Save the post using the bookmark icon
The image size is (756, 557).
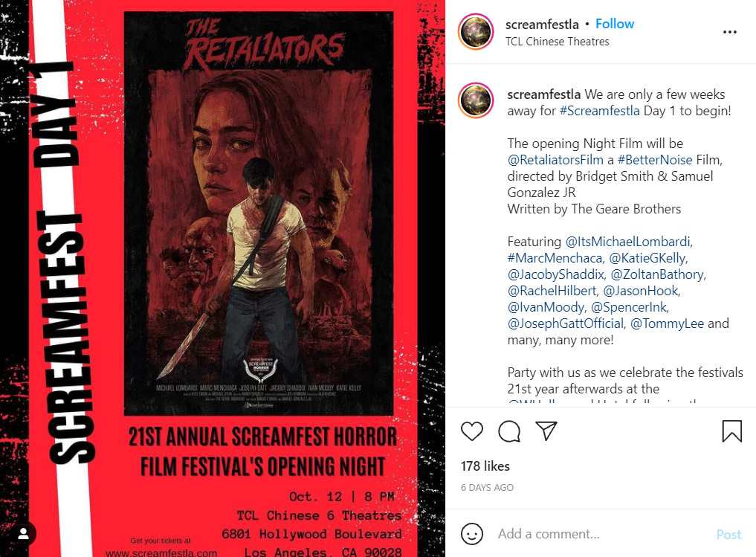pyautogui.click(x=731, y=431)
